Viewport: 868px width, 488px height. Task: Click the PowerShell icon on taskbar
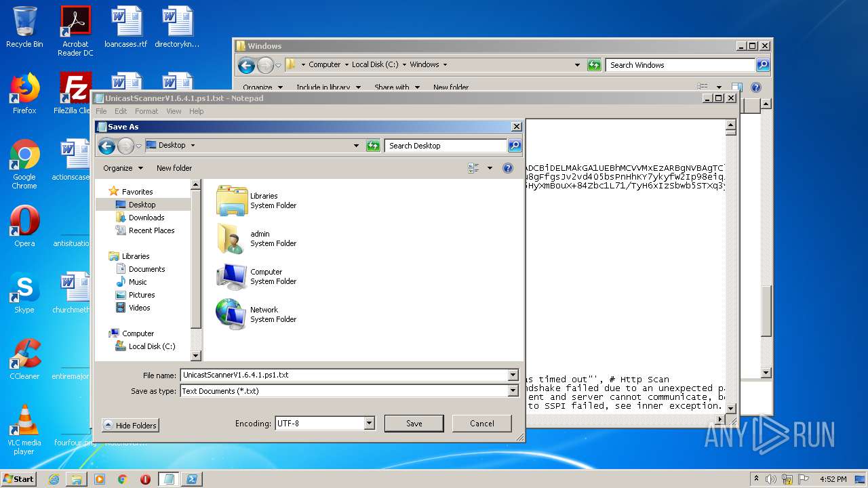point(192,479)
